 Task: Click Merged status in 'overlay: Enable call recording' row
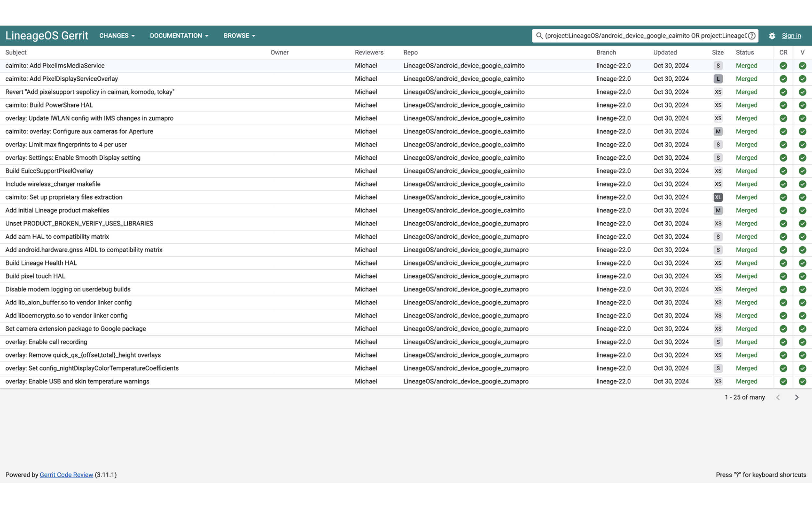coord(746,342)
